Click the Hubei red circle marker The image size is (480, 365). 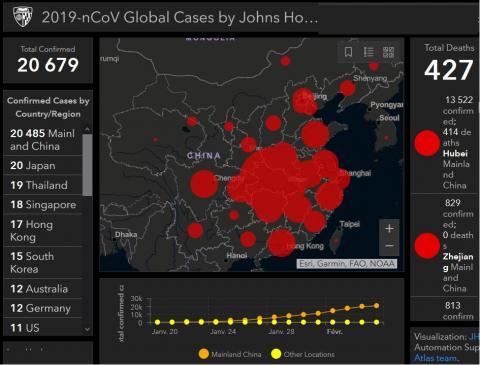pos(427,143)
